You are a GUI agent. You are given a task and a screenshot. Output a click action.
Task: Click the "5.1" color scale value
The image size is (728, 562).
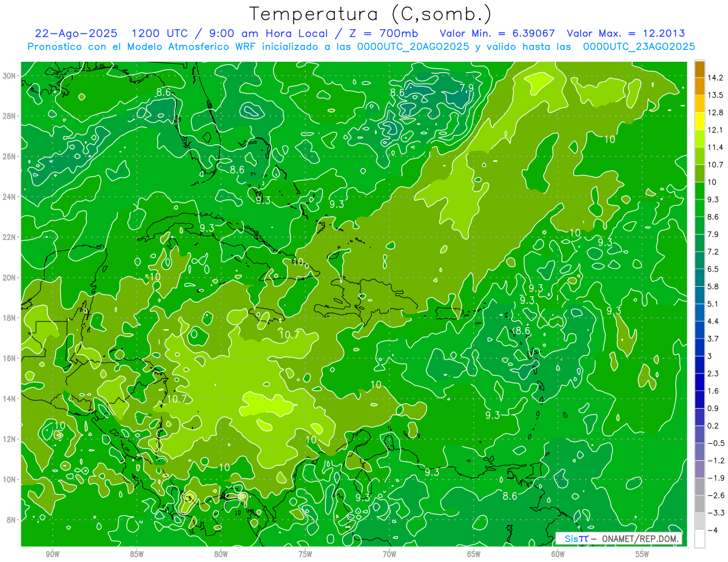coord(713,304)
